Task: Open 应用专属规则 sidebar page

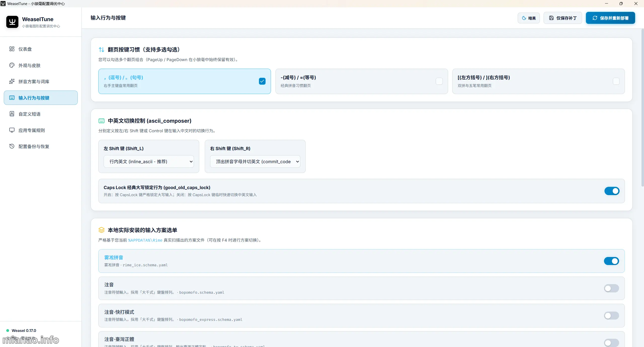Action: point(41,130)
